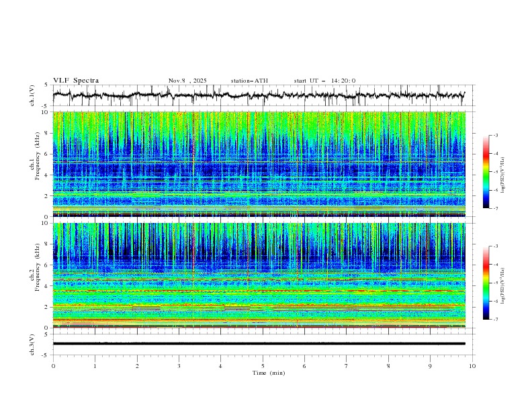Click the ch.1 color scale bar
Viewport: 532px width, 411px height.
(486, 172)
